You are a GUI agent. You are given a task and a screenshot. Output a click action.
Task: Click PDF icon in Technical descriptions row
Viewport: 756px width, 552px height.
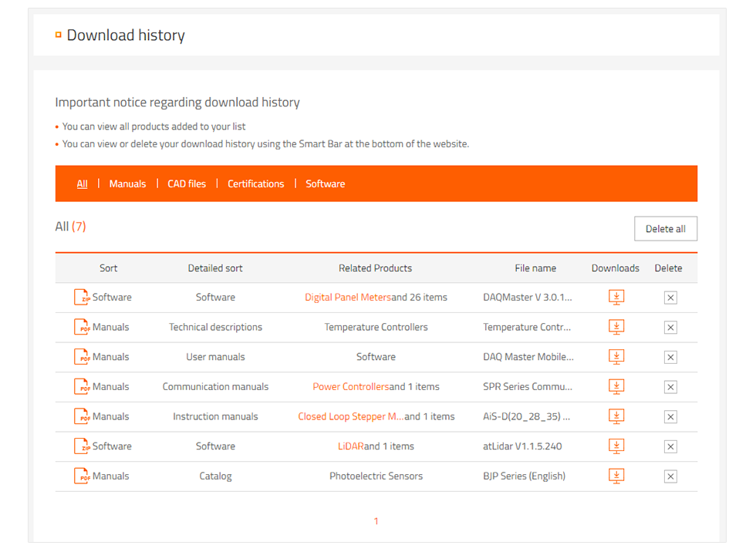pos(82,327)
